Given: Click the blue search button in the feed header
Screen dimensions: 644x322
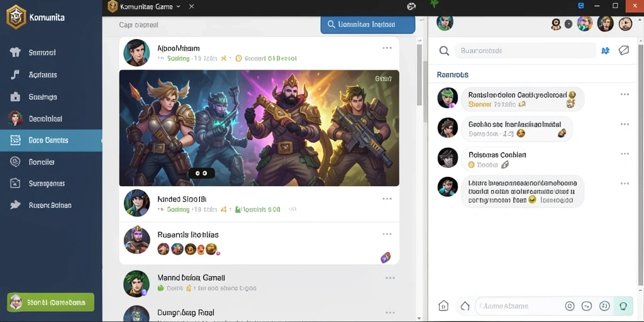Looking at the screenshot, I should pos(367,25).
